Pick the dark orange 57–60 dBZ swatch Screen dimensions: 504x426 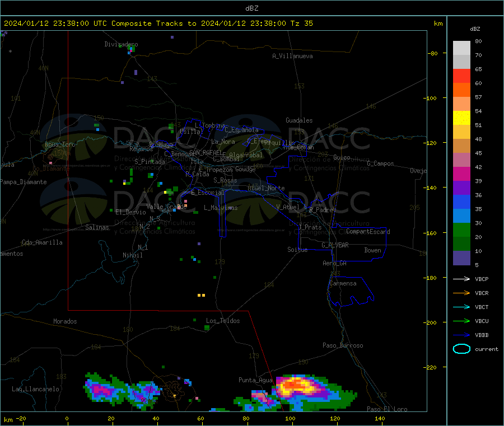click(461, 90)
